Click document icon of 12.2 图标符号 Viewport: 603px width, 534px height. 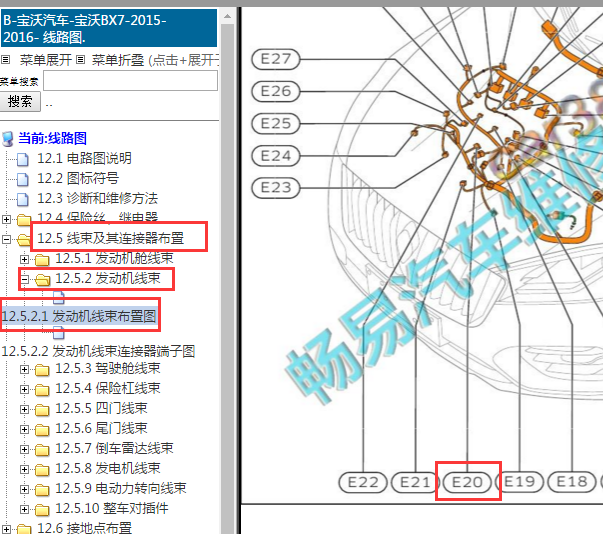pyautogui.click(x=23, y=179)
